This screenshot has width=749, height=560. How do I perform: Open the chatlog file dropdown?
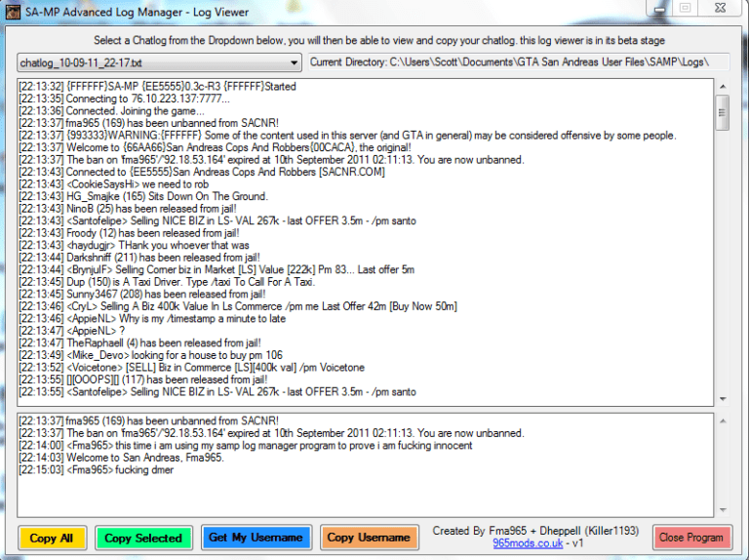159,62
